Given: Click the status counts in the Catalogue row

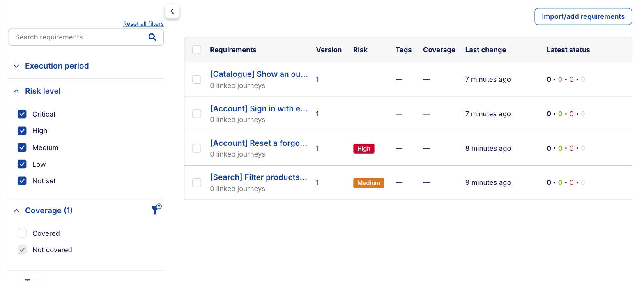Looking at the screenshot, I should (x=566, y=79).
